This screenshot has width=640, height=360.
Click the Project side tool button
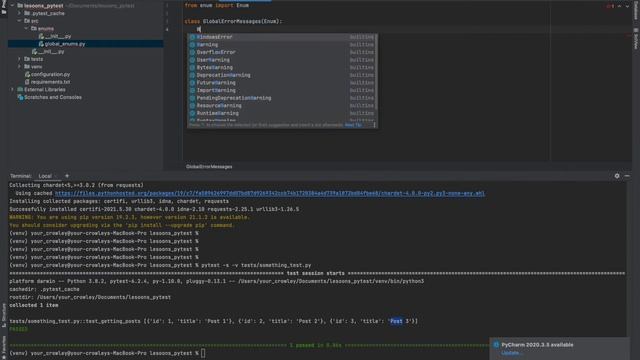tap(4, 7)
